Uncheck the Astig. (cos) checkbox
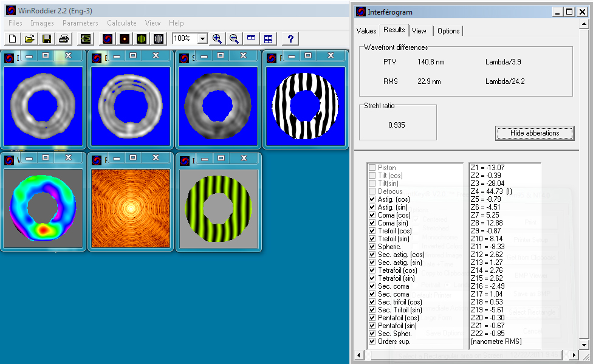 pos(372,199)
